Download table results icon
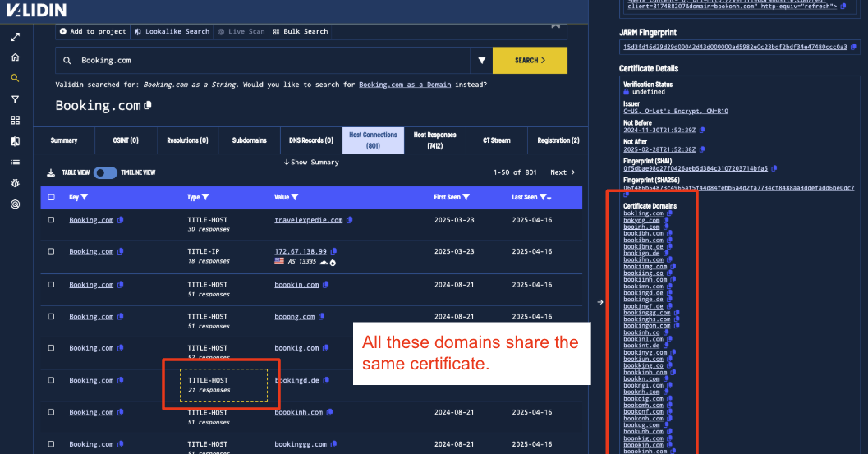 click(x=50, y=172)
